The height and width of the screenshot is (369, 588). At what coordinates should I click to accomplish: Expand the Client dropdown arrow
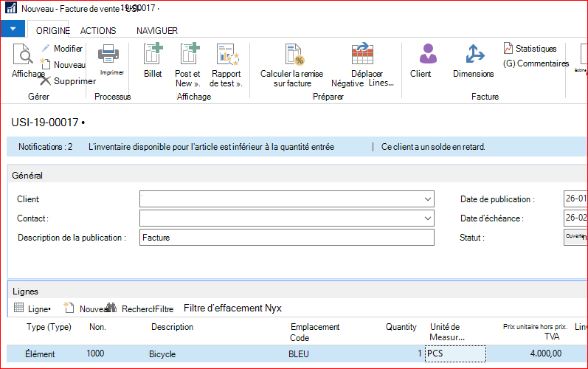click(427, 199)
